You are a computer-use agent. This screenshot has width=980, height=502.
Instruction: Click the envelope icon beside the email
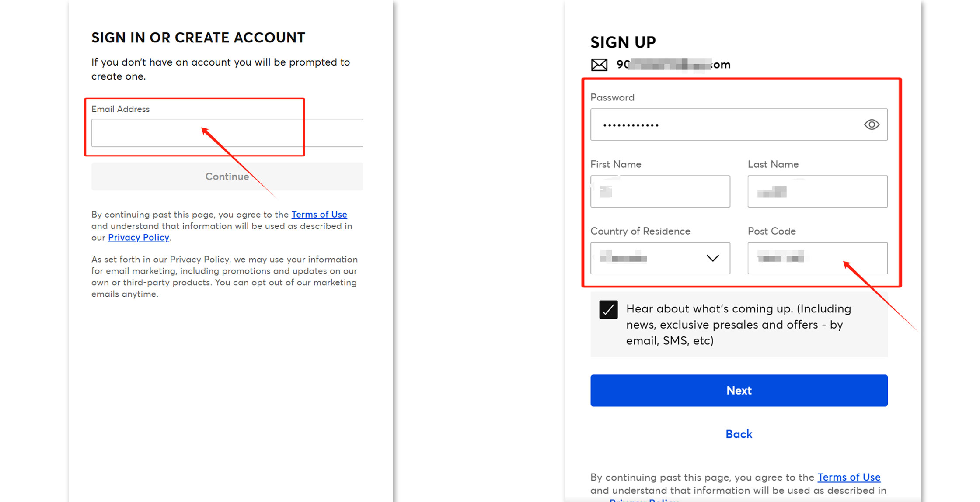[x=599, y=65]
